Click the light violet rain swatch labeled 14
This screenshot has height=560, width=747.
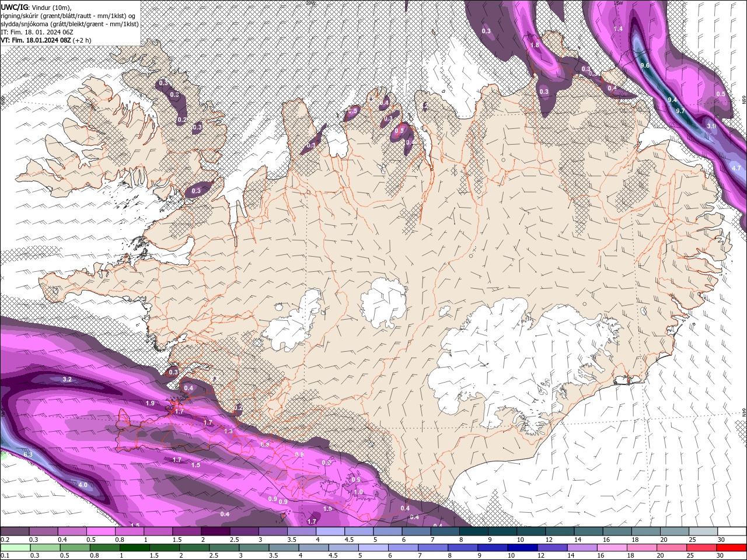point(582,547)
